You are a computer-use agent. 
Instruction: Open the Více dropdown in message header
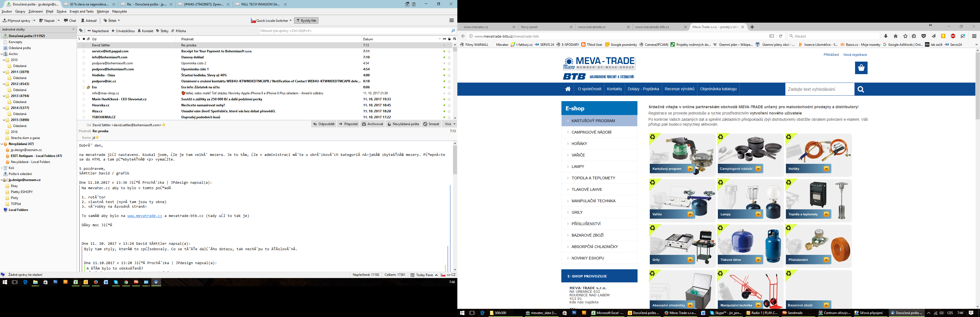coord(450,124)
